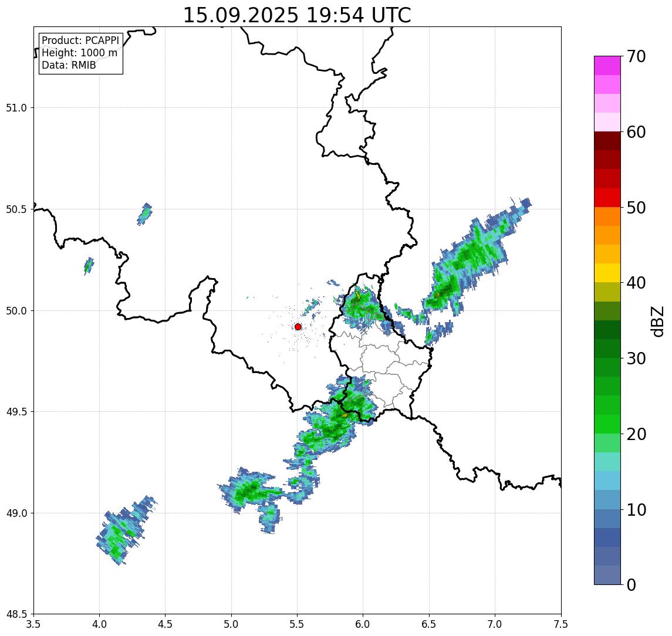Click the longitude axis label 7.0
This screenshot has width=672, height=636.
point(495,624)
